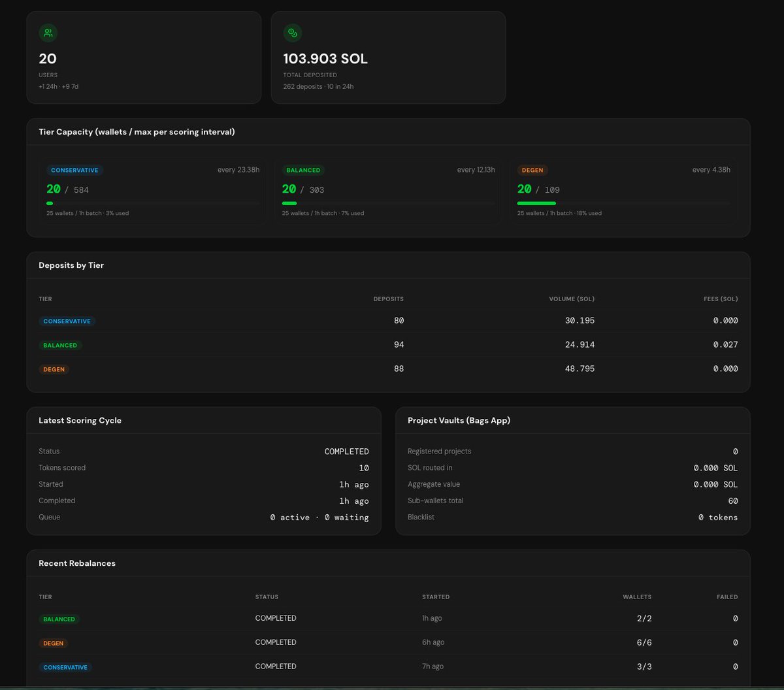The image size is (784, 690).
Task: Click the Conservative tier capacity progress bar
Action: pyautogui.click(x=153, y=203)
